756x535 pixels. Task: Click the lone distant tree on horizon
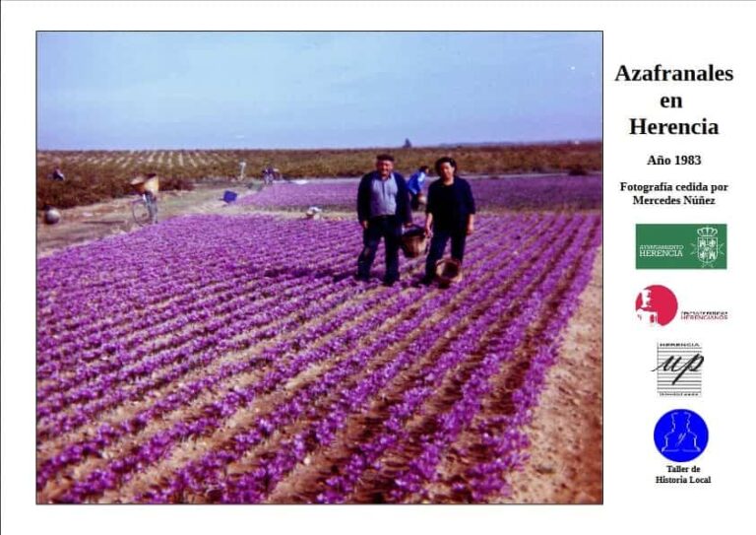[x=407, y=143]
